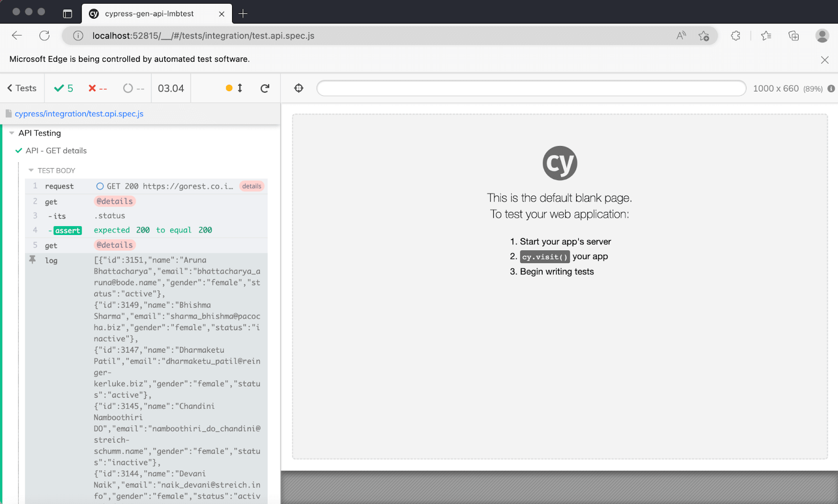
Task: Click the pink details alias badge on the request row
Action: (x=252, y=186)
